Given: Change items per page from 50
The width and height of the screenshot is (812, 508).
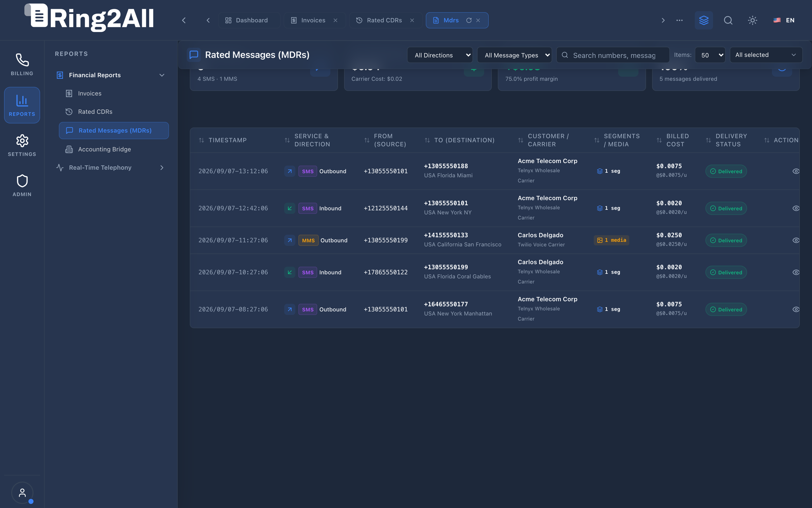Looking at the screenshot, I should (710, 55).
